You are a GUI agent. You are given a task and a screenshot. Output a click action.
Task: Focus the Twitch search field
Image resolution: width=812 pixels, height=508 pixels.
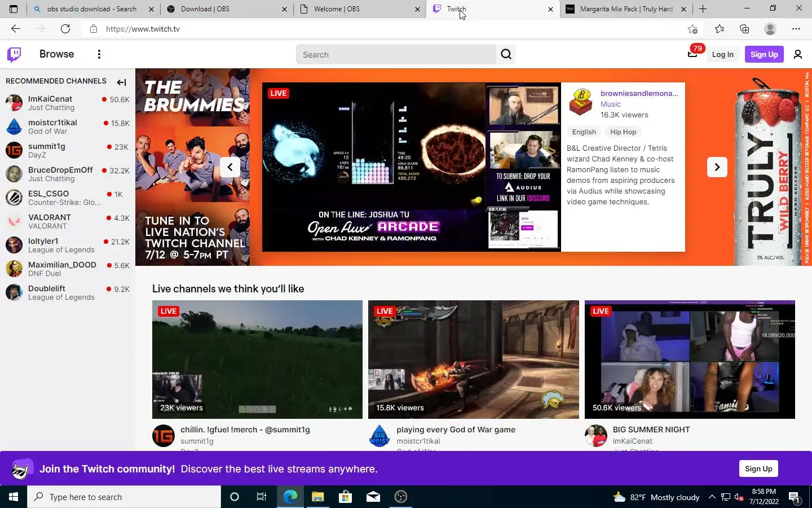pos(396,54)
